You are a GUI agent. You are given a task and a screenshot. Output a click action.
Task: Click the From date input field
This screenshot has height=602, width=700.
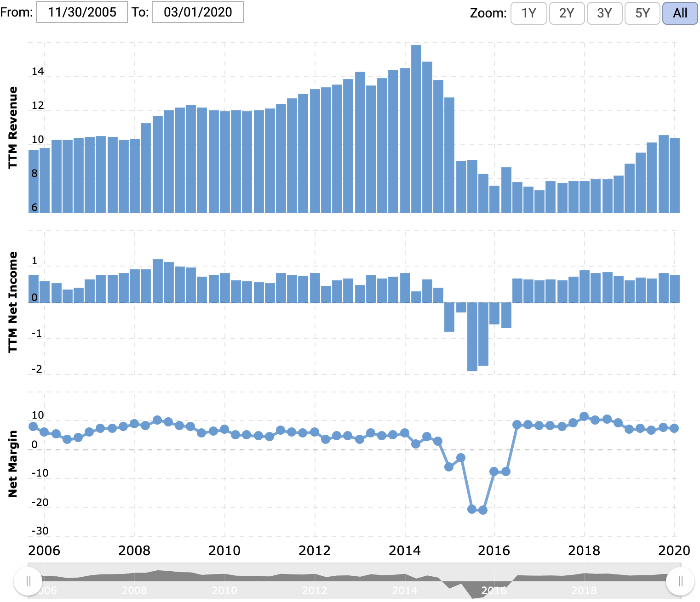[x=82, y=12]
